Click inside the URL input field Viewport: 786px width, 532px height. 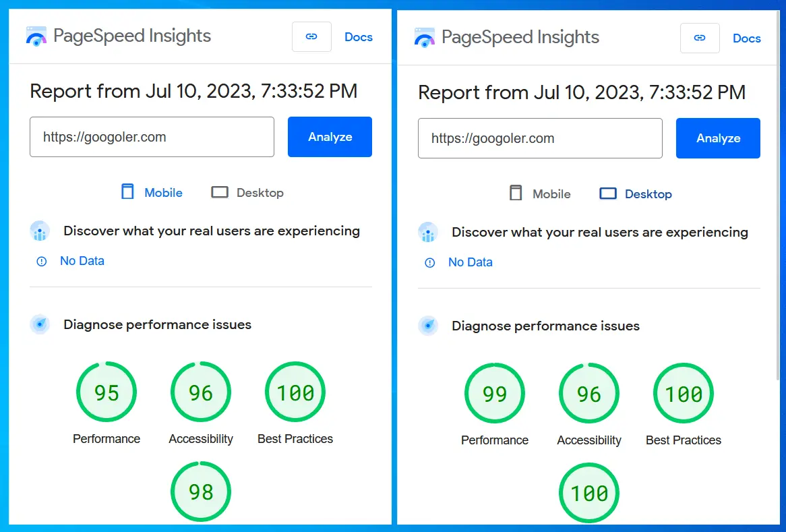152,136
